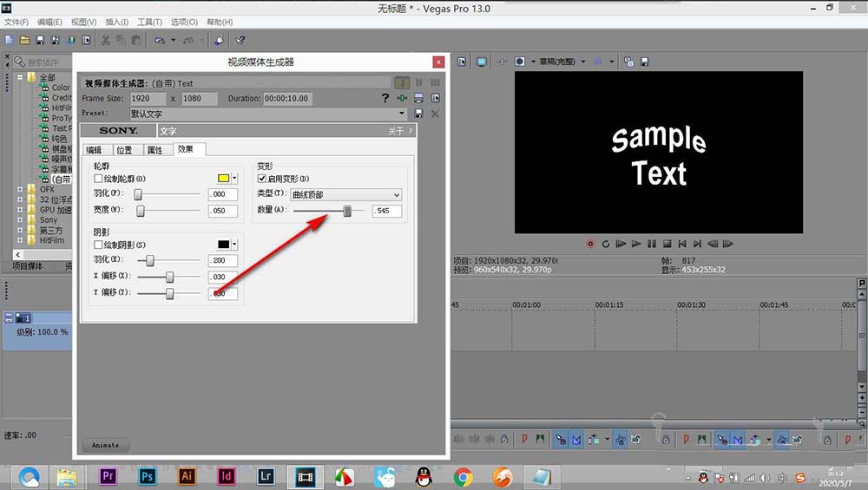868x490 pixels.
Task: Switch to the 位置 tab
Action: pos(124,150)
